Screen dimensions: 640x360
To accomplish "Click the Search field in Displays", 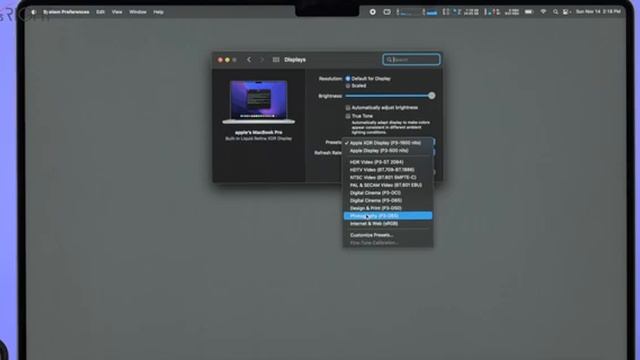I will tap(411, 60).
